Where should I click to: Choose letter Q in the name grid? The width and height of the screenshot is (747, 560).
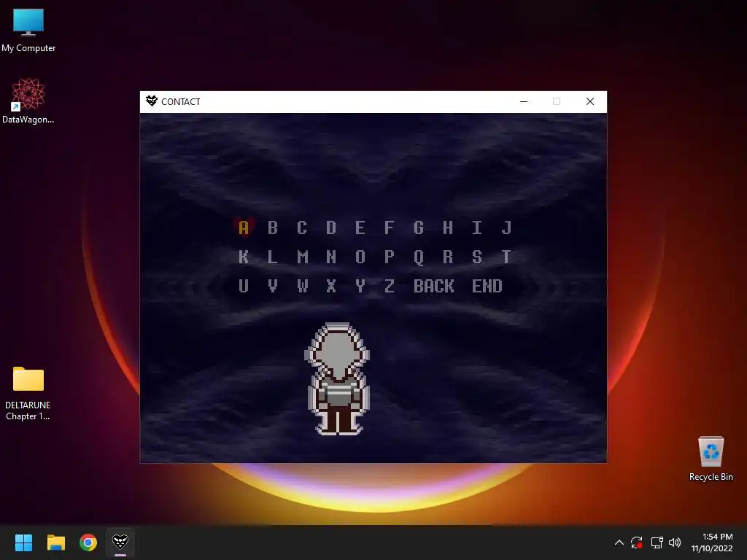[x=418, y=257]
